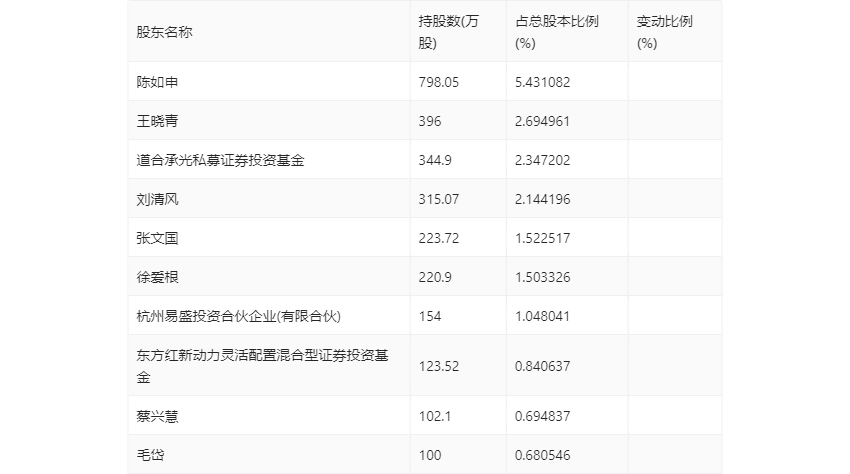850x474 pixels.
Task: Click holdings value 344.9
Action: coord(435,160)
